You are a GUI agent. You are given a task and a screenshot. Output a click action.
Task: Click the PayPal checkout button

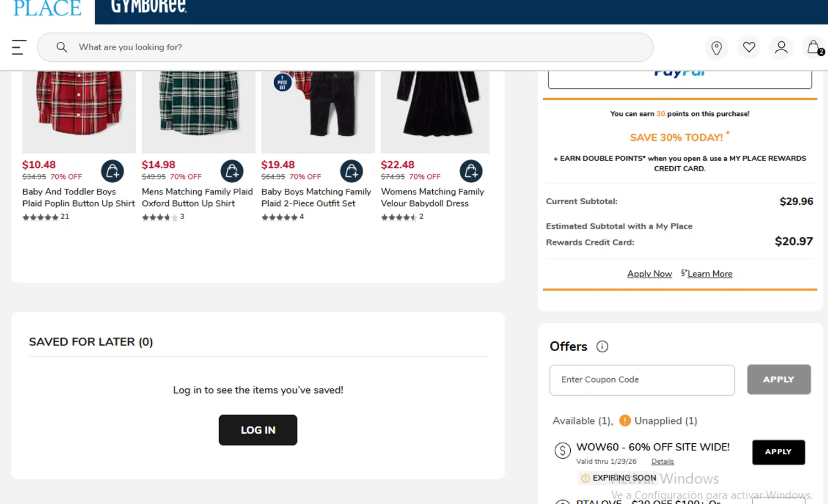[x=680, y=79]
